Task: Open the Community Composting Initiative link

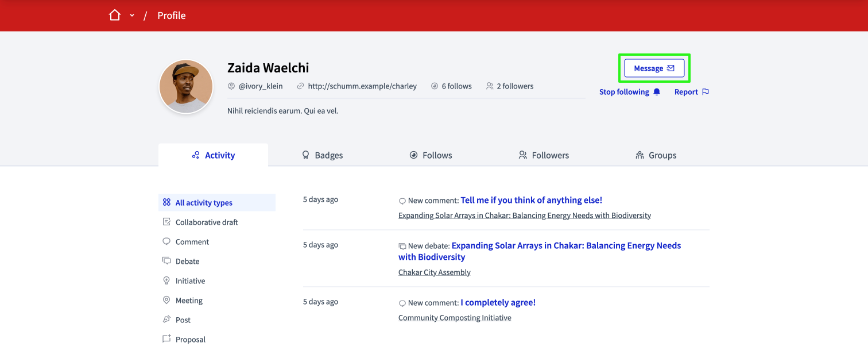Action: (455, 318)
